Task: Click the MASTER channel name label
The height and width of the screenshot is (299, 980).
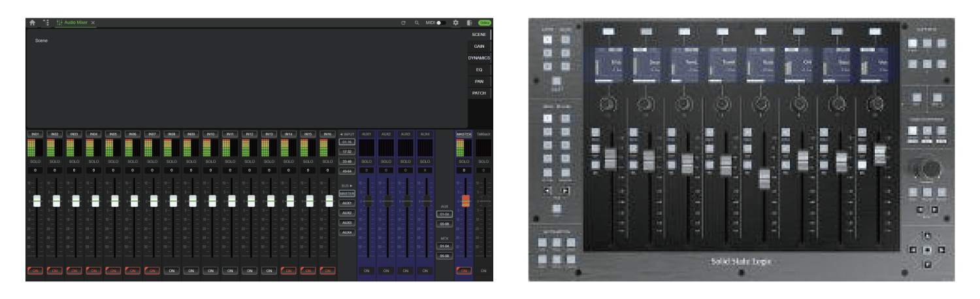Action: tap(464, 134)
